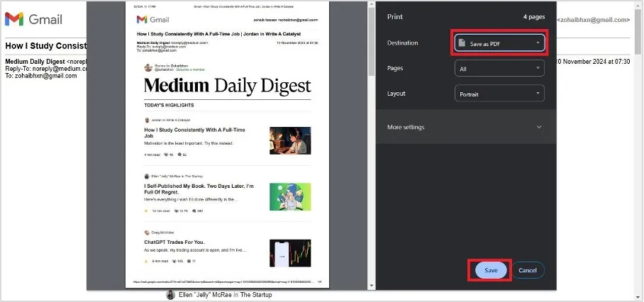Click the I Self-Published My Book article title
Image resolution: width=644 pixels, height=302 pixels.
199,189
